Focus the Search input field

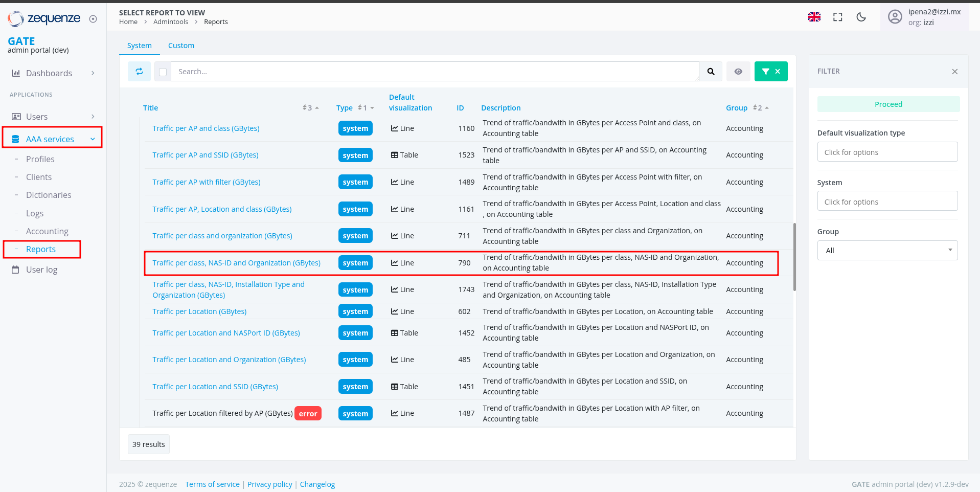tap(435, 72)
